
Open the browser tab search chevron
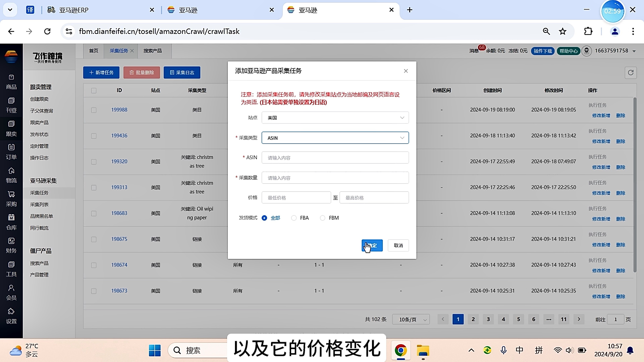click(x=10, y=10)
